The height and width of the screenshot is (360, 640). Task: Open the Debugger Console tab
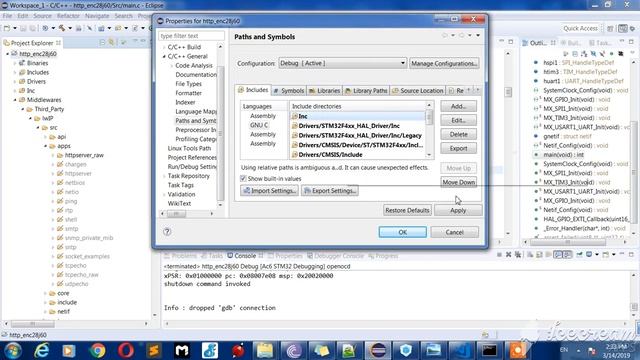(335, 256)
